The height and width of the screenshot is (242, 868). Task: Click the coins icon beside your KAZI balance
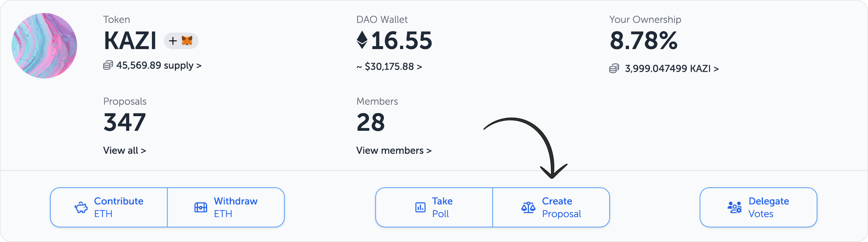tap(614, 69)
